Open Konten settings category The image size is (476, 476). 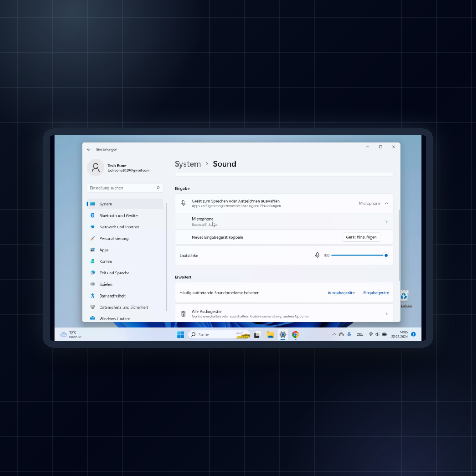click(125, 261)
